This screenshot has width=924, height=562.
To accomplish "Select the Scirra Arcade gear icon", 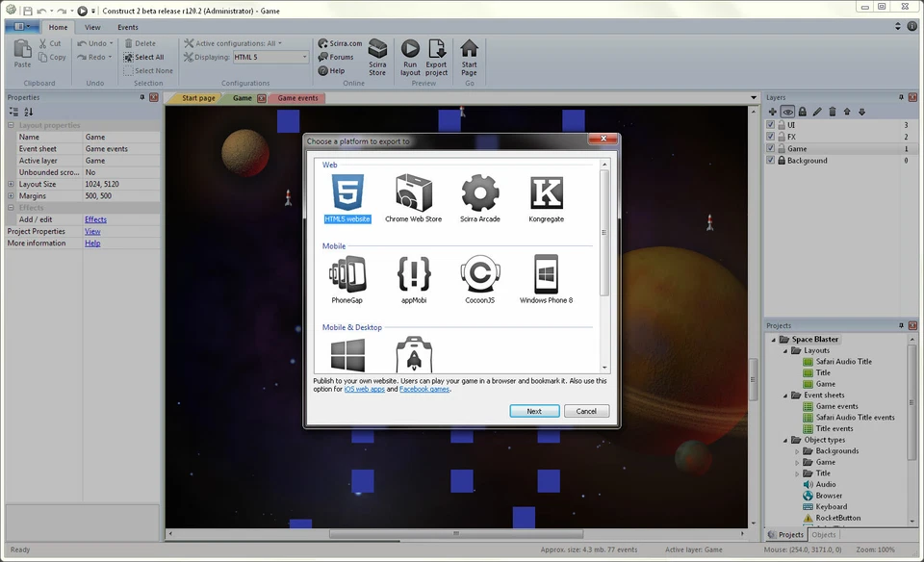I will (x=479, y=193).
